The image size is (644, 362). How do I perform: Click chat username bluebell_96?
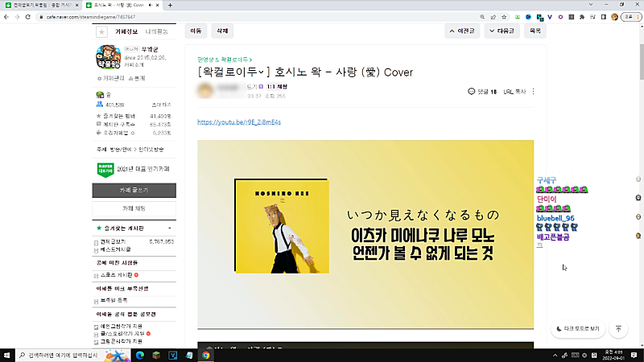[555, 218]
